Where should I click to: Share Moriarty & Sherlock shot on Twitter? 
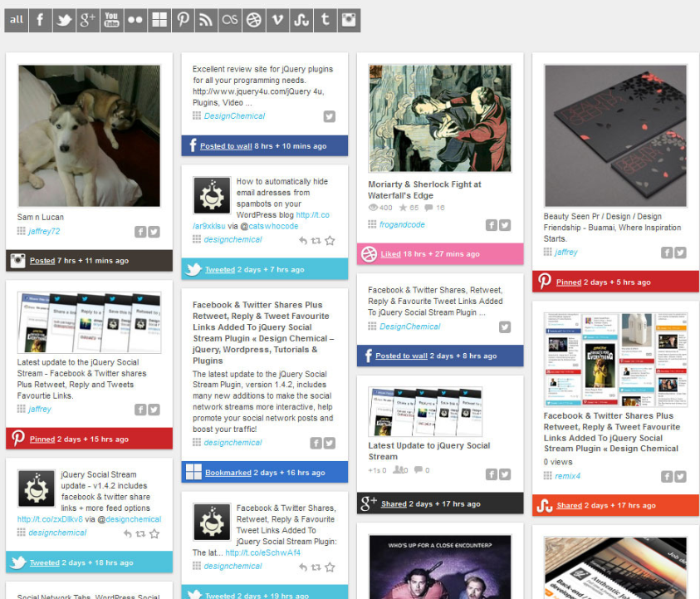(x=505, y=225)
